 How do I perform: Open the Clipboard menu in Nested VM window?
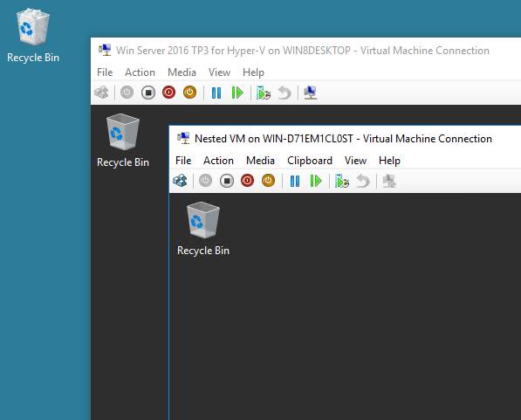pyautogui.click(x=310, y=161)
